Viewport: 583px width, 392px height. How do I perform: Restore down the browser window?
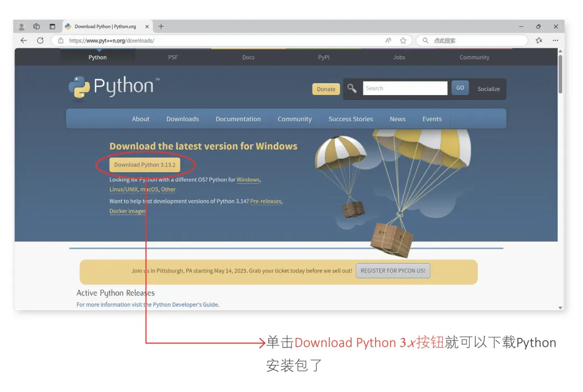[x=538, y=26]
